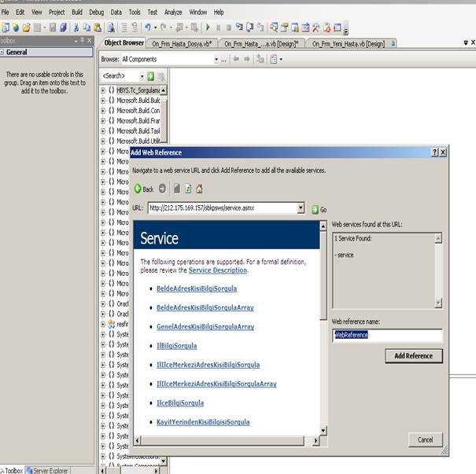The width and height of the screenshot is (476, 474).
Task: Open the URL history dropdown arrow
Action: pos(301,208)
